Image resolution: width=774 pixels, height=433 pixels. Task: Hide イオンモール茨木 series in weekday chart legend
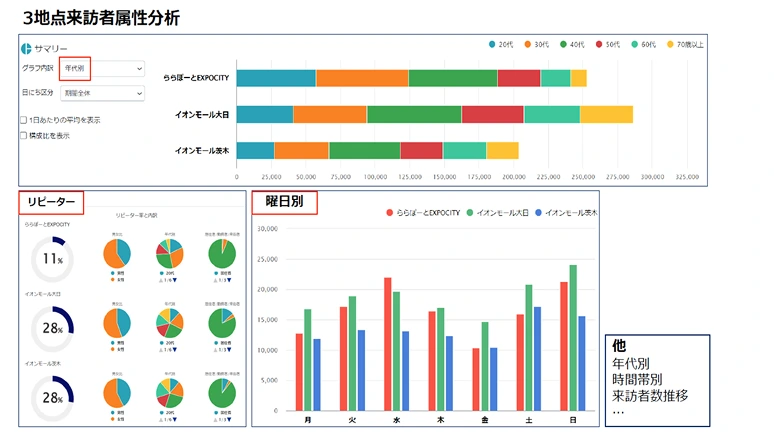point(566,213)
